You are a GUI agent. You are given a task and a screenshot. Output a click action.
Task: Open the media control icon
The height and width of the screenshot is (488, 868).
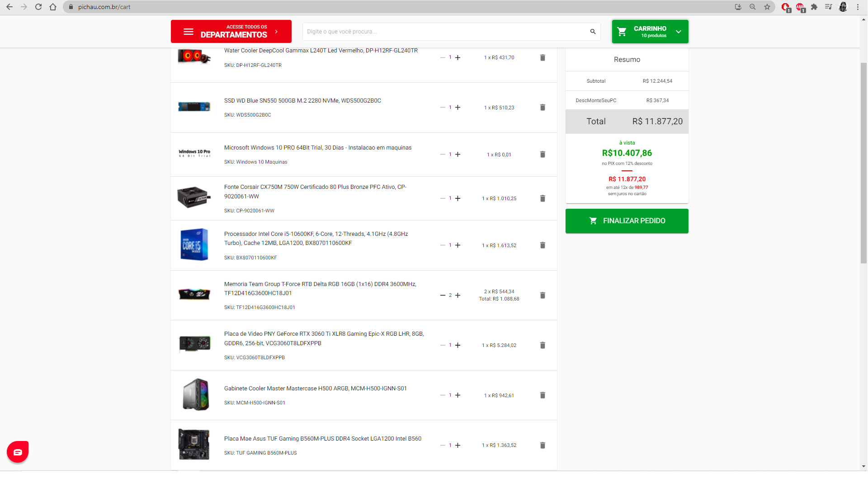[828, 7]
